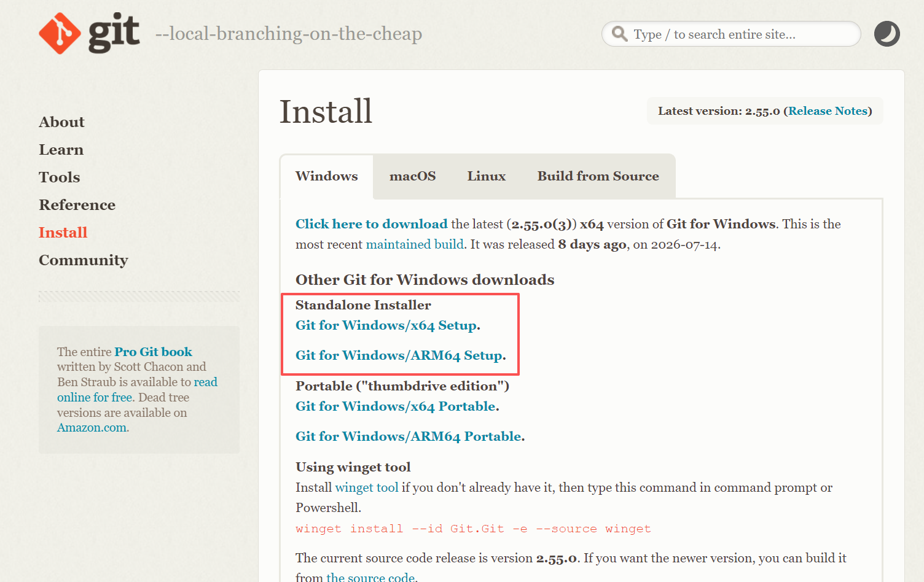This screenshot has width=924, height=582.
Task: Open the Build from Source tab
Action: pyautogui.click(x=598, y=176)
